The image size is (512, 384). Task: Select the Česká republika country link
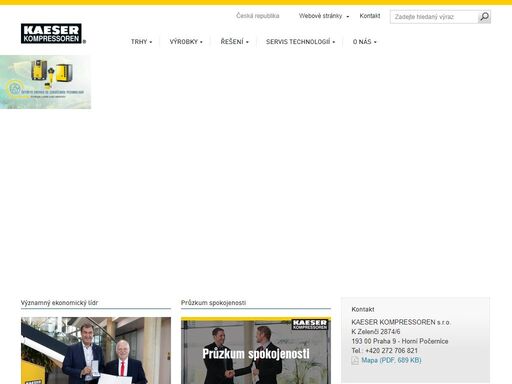258,16
